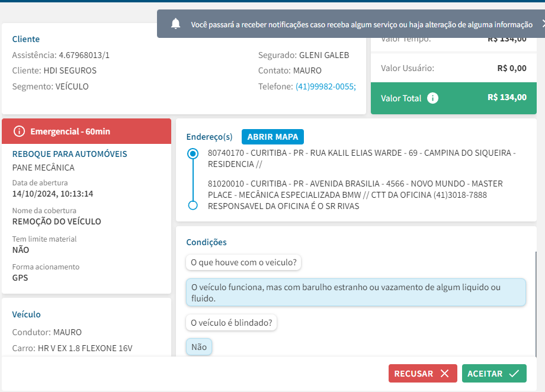Click the origin address RUA KALIL ELIAS WARDE
This screenshot has height=392, width=545.
click(x=361, y=159)
